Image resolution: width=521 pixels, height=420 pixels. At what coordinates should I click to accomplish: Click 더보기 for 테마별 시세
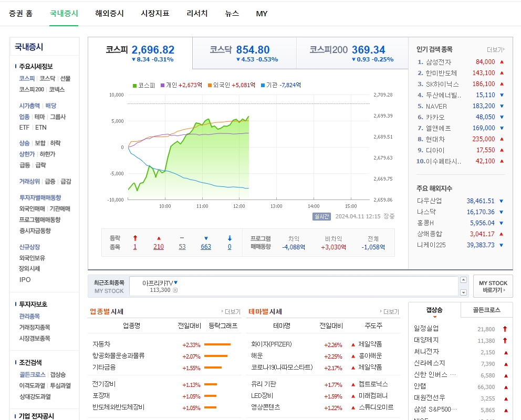pyautogui.click(x=389, y=312)
